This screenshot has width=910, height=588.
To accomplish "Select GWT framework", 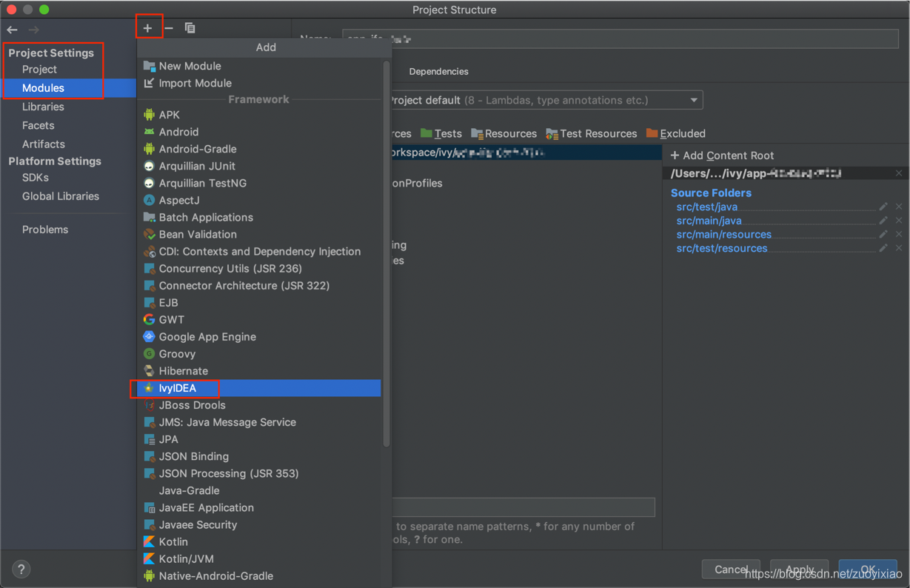I will coord(259,319).
